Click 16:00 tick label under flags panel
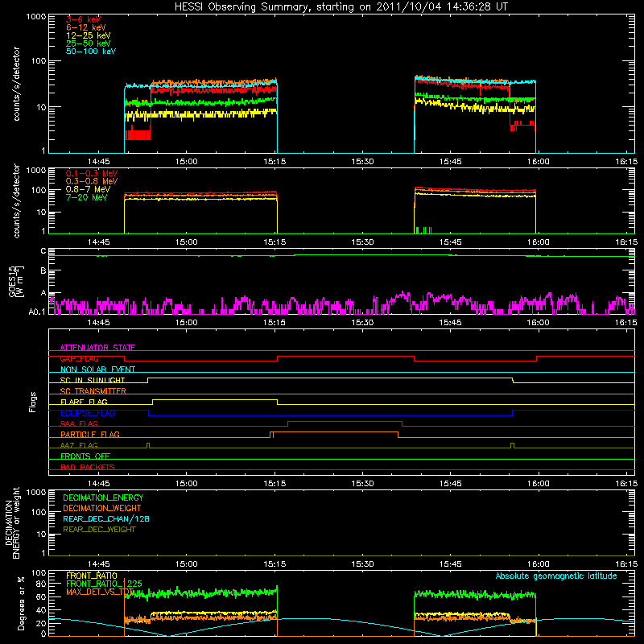Image resolution: width=644 pixels, height=644 pixels. click(x=539, y=484)
